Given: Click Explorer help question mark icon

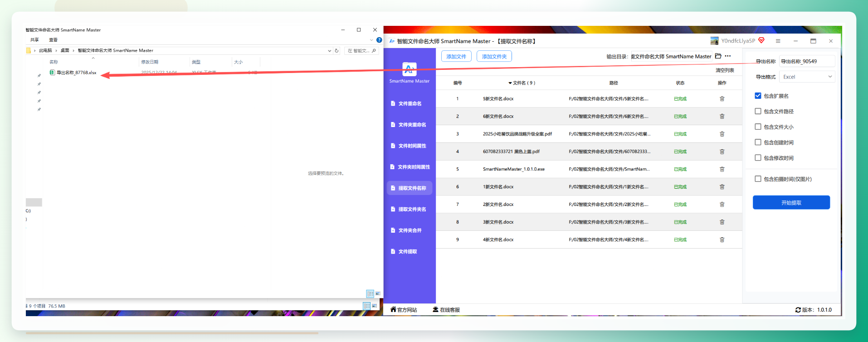Looking at the screenshot, I should (379, 40).
